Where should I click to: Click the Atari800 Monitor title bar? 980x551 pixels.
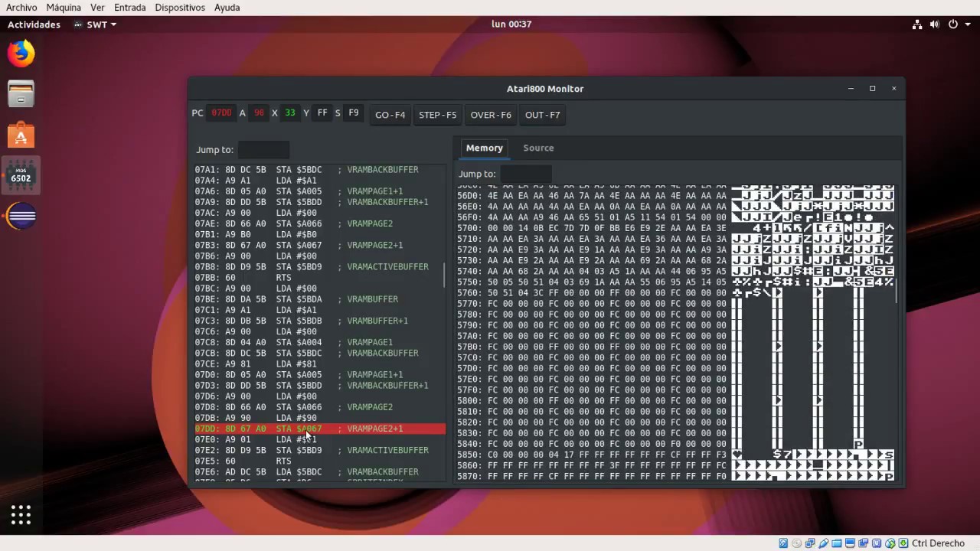click(545, 89)
